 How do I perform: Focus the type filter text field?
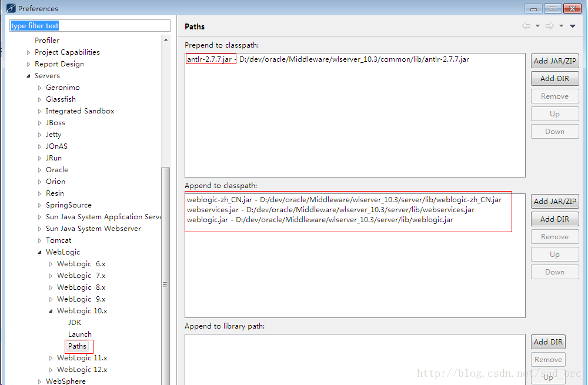click(x=89, y=25)
